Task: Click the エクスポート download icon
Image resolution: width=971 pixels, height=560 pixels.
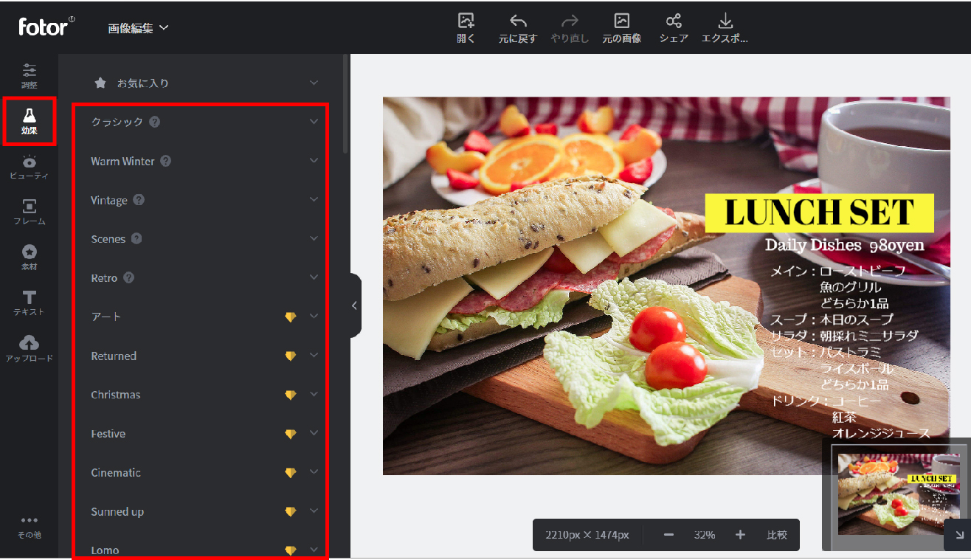Action: click(725, 27)
